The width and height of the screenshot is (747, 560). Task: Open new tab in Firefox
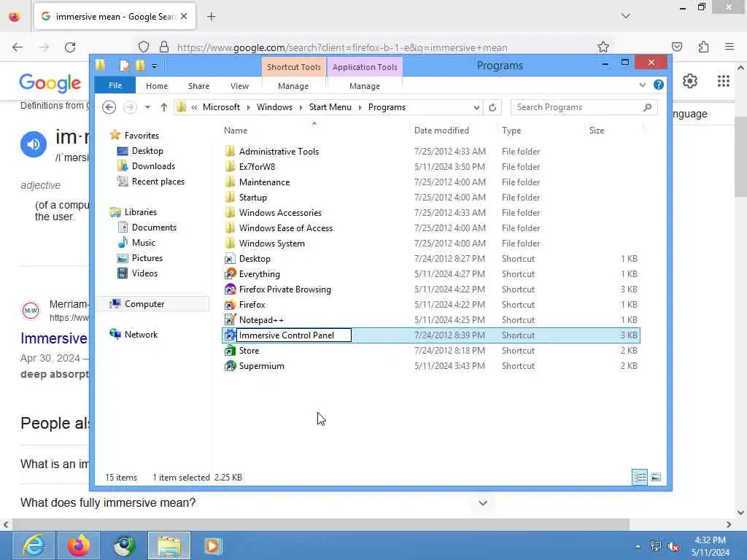212,17
